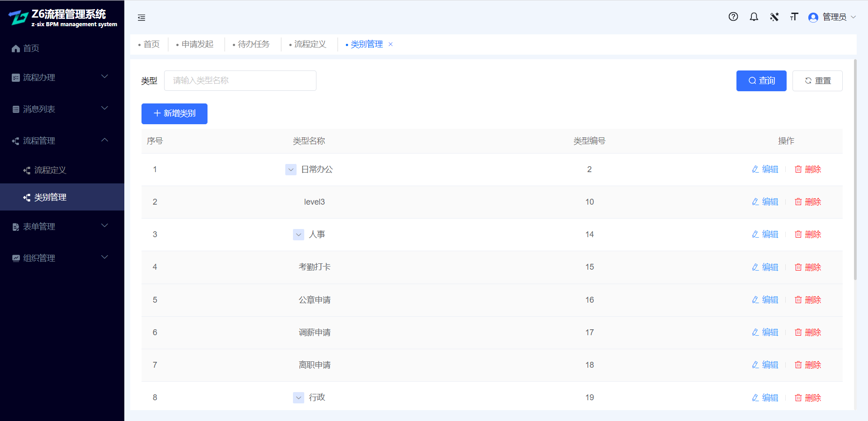Expand the 消息列表 sidebar menu
Viewport: 868px width, 421px height.
(105, 108)
